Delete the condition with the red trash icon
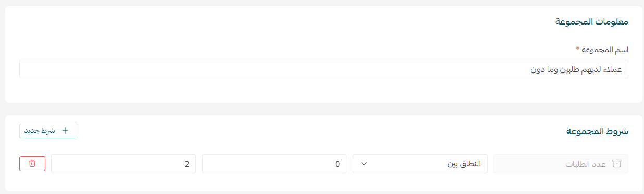Viewport: 644px width, 194px height. pyautogui.click(x=32, y=163)
